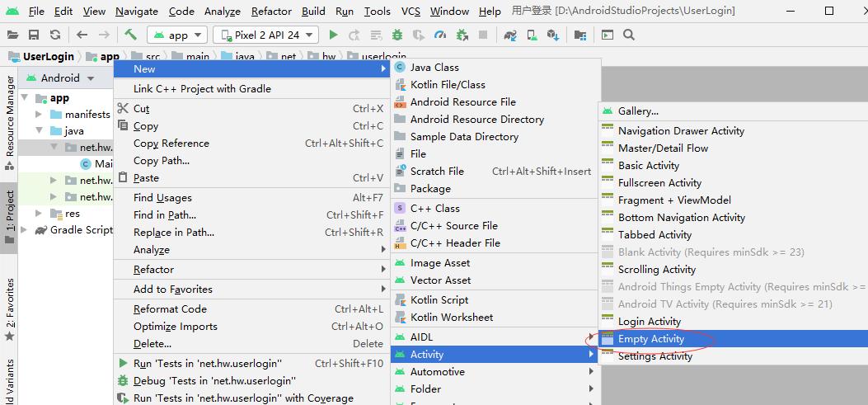Navigate back with the left arrow icon
The width and height of the screenshot is (868, 405).
tap(82, 35)
